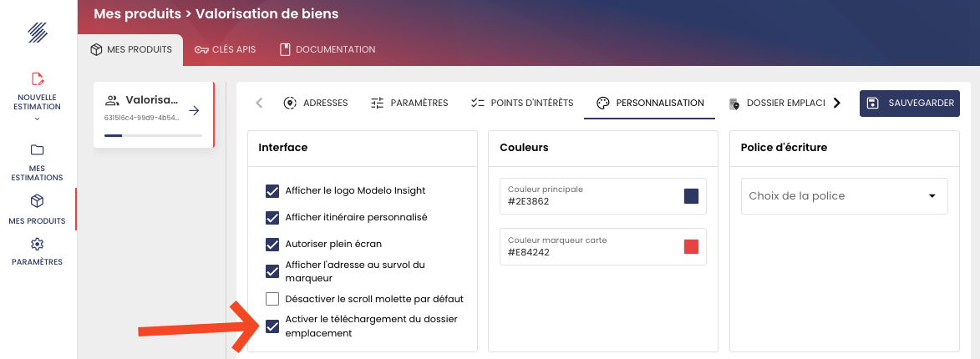Click the Interface panel heading
The image size is (980, 359).
(x=283, y=147)
